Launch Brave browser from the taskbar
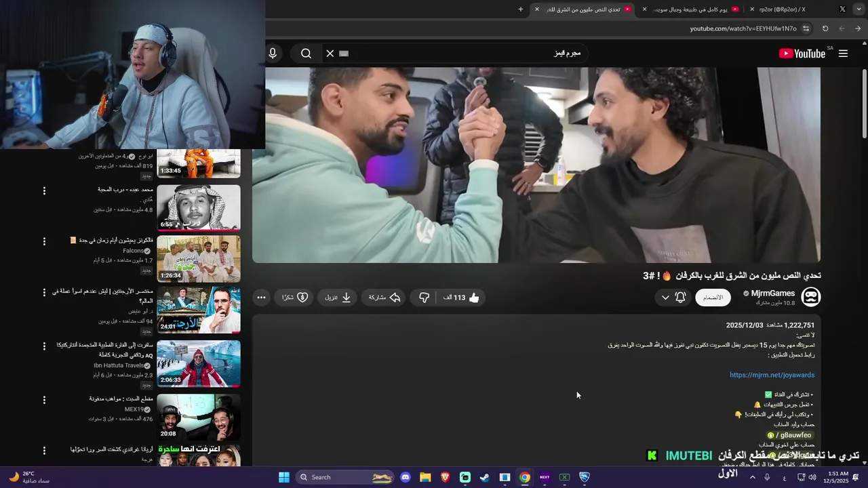868x488 pixels. click(x=445, y=477)
